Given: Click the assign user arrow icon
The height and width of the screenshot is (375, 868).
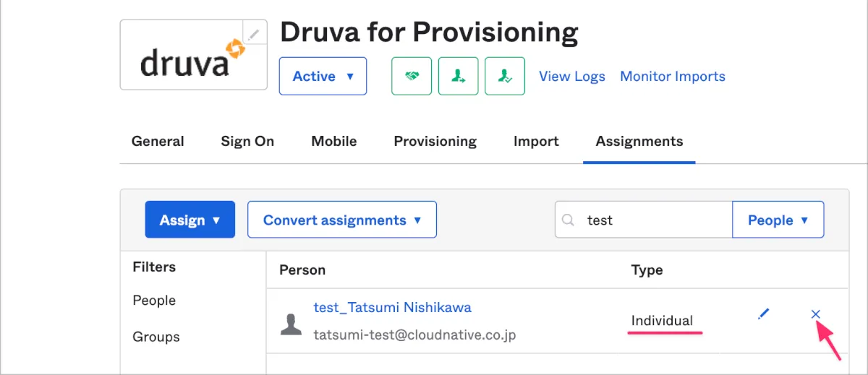Looking at the screenshot, I should (459, 76).
